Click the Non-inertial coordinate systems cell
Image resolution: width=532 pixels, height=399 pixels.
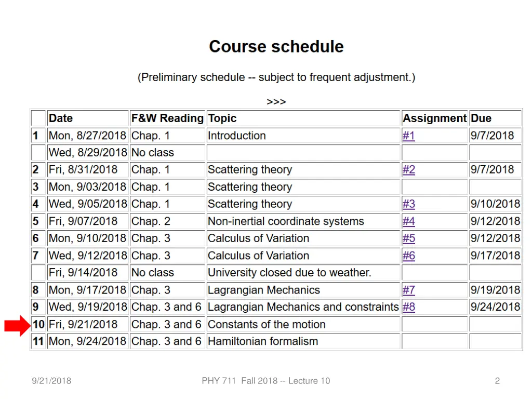(x=303, y=221)
